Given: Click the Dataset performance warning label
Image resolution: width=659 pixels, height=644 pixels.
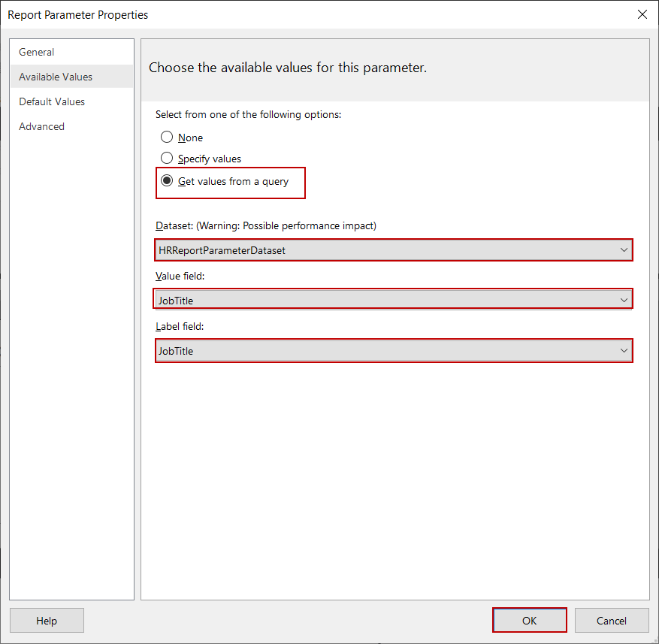Looking at the screenshot, I should 266,225.
